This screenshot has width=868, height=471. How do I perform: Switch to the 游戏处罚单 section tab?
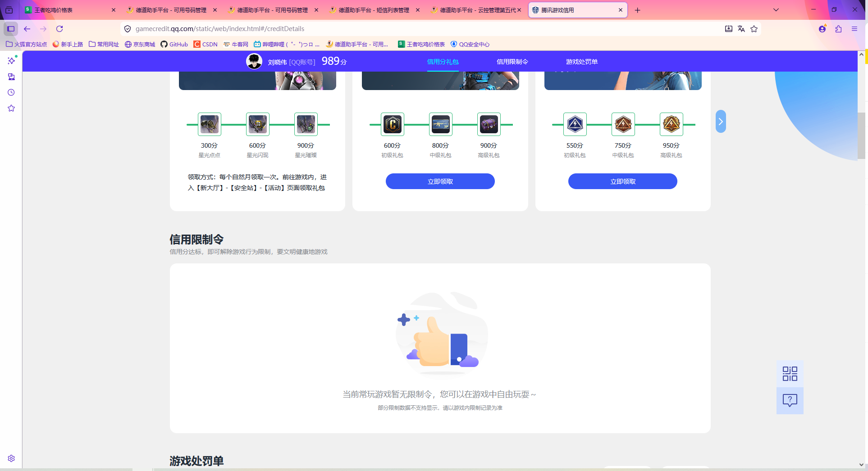(x=581, y=61)
